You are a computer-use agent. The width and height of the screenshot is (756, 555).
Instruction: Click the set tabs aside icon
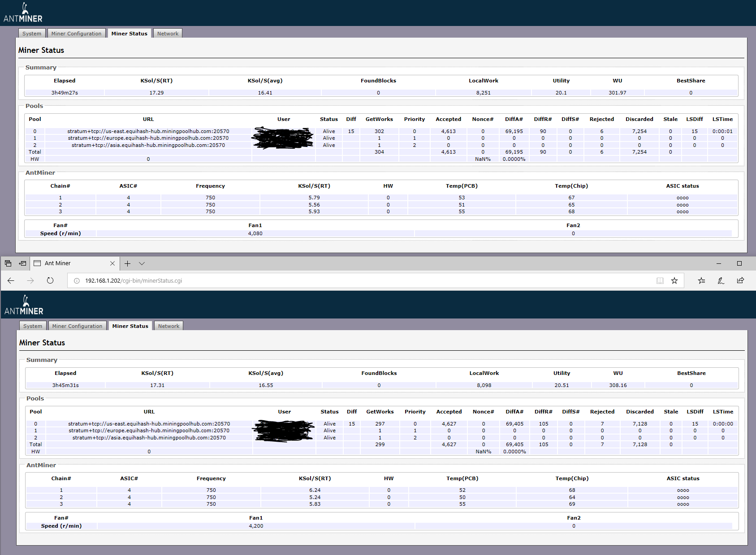(22, 263)
